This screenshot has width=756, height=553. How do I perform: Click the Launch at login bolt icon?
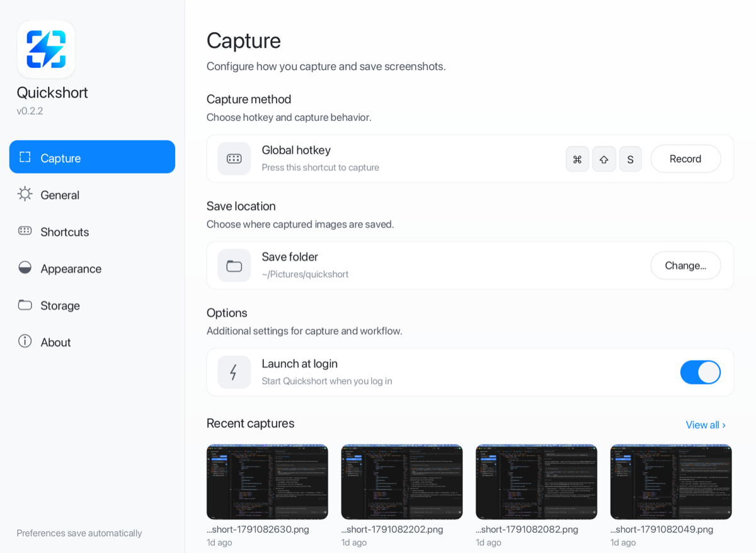[234, 372]
